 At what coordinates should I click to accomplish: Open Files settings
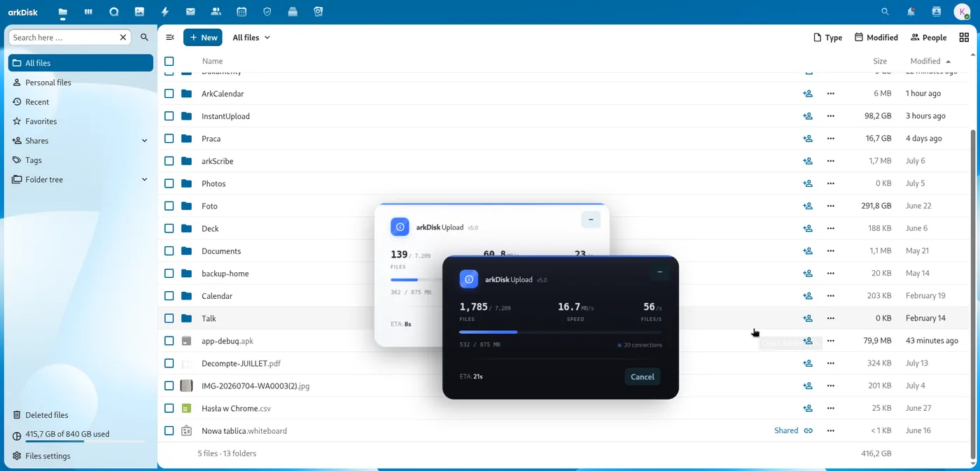click(x=80, y=456)
